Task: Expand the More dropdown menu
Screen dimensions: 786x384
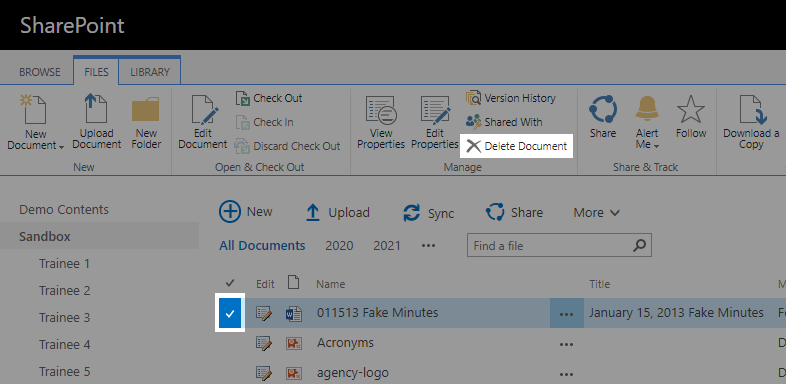Action: point(597,213)
